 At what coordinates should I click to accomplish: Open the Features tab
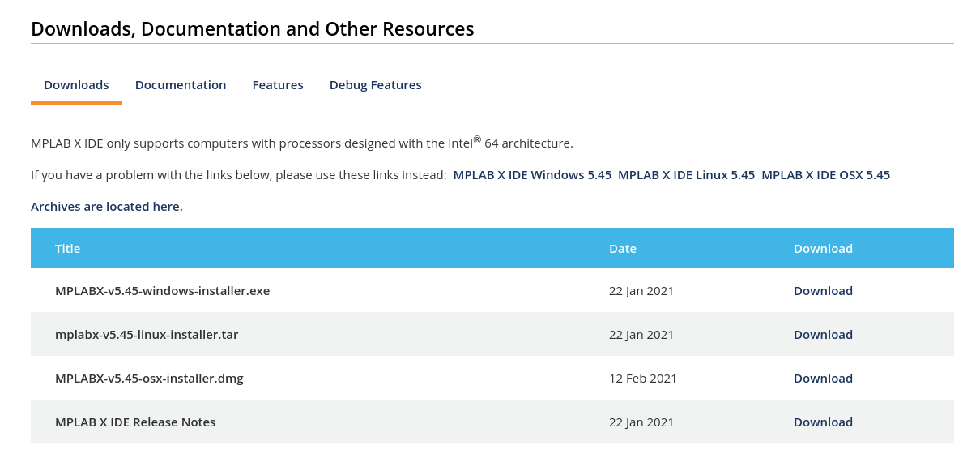(x=278, y=84)
